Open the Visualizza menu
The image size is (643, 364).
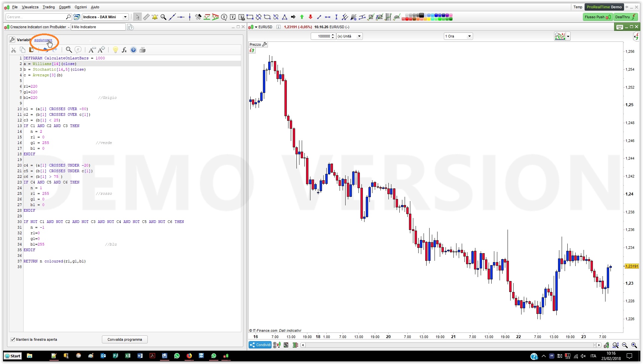tap(30, 7)
